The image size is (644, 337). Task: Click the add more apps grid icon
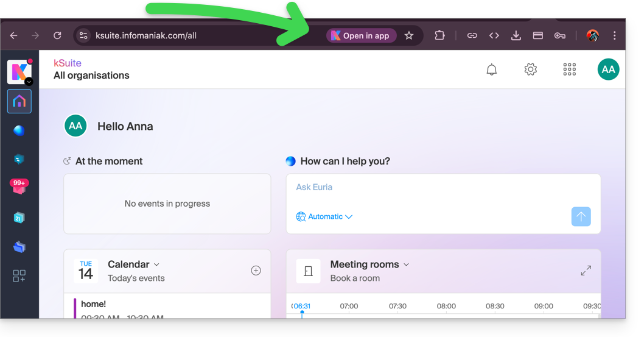click(19, 276)
